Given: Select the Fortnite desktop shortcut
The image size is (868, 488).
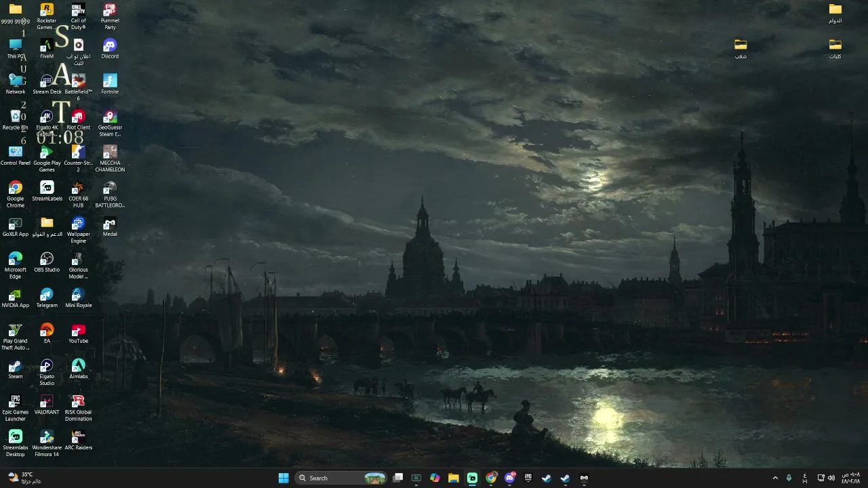Looking at the screenshot, I should pos(110,84).
